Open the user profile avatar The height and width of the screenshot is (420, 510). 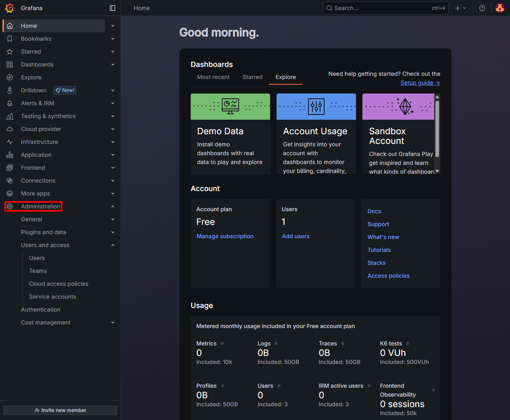[x=500, y=8]
